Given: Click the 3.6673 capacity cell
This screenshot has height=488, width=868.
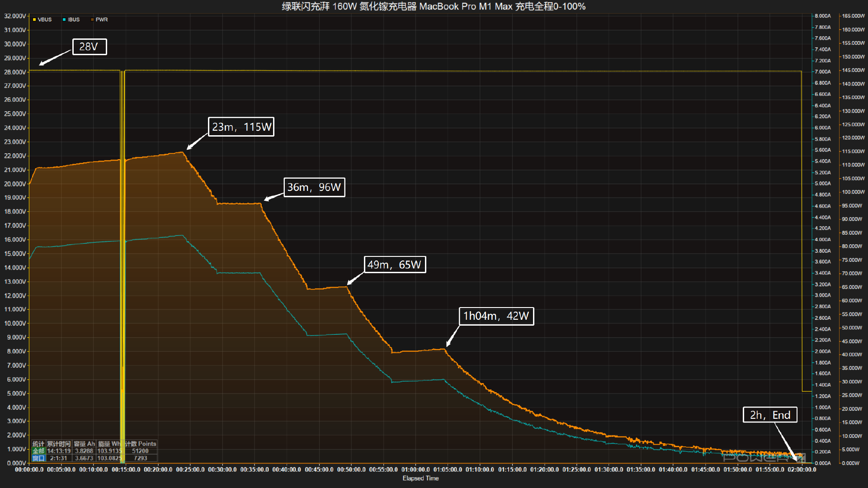Looking at the screenshot, I should 84,458.
